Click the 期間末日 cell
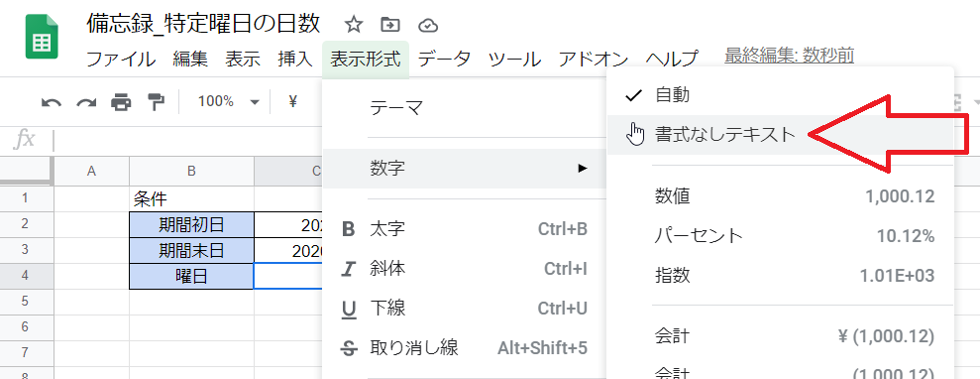The height and width of the screenshot is (379, 980). coord(192,250)
